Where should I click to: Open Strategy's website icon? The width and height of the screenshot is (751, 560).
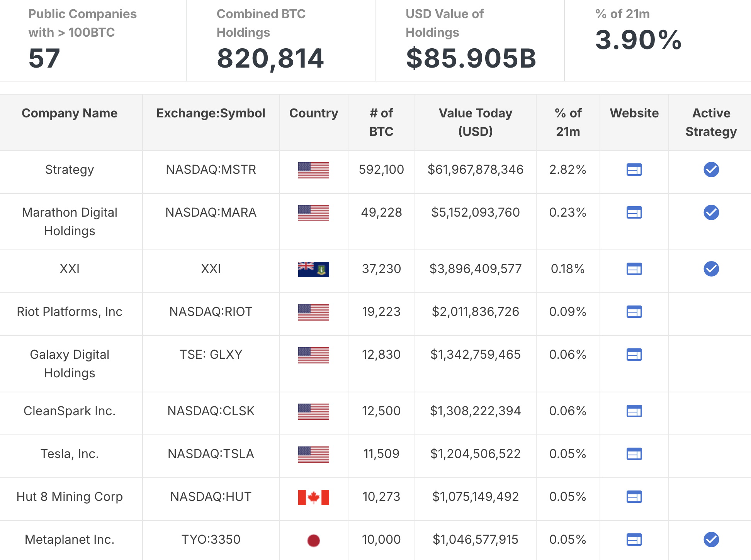[x=634, y=170]
